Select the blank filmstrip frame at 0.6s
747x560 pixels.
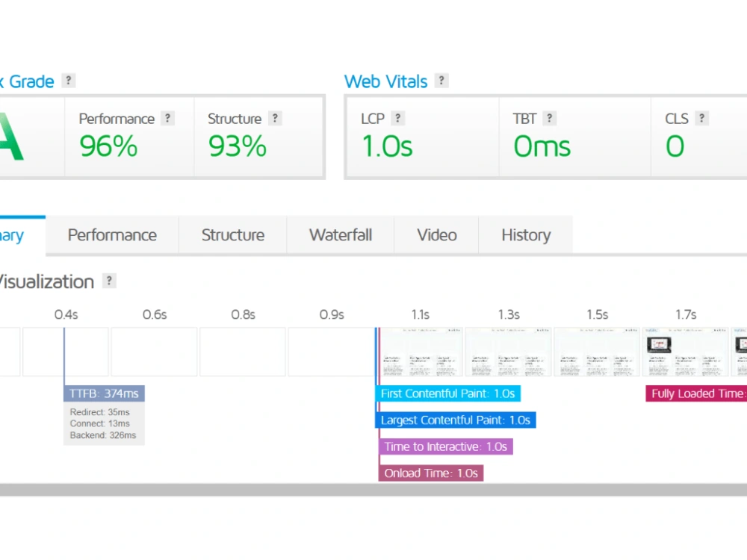[x=155, y=352]
